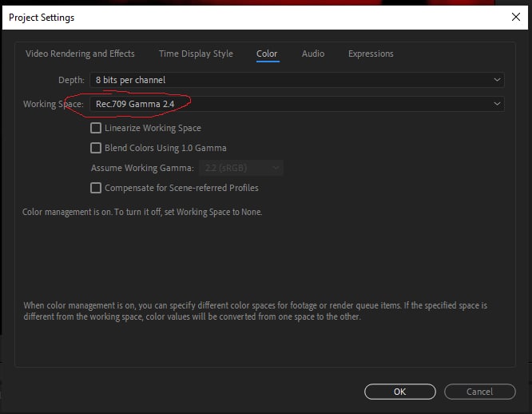Open the disabled Assume Working Gamma dropdown

[x=241, y=168]
